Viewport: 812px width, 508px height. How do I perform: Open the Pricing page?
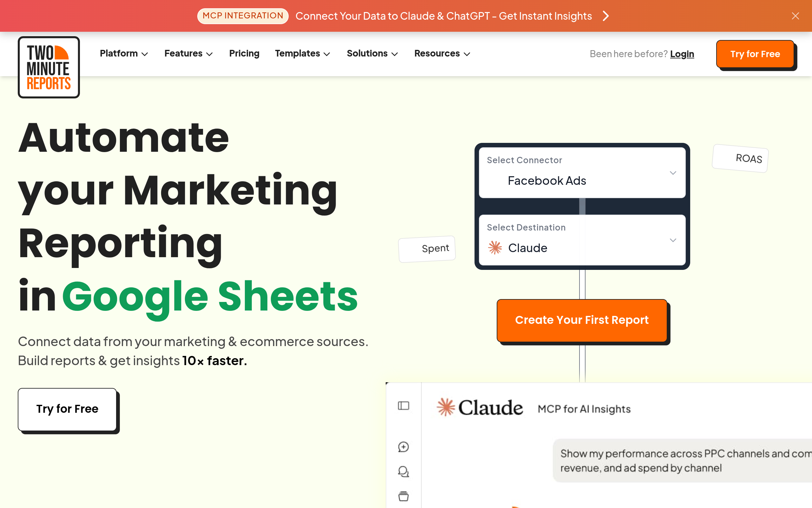(244, 53)
